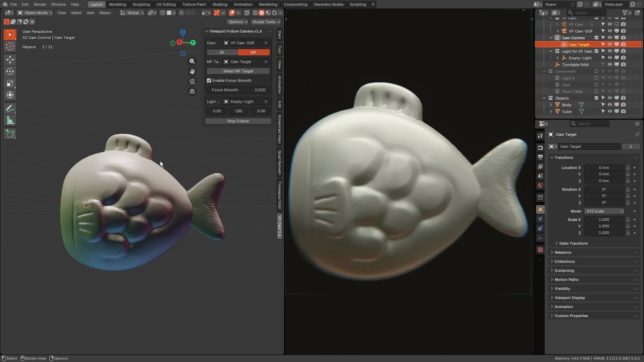Click the Select MF Target button

point(238,71)
